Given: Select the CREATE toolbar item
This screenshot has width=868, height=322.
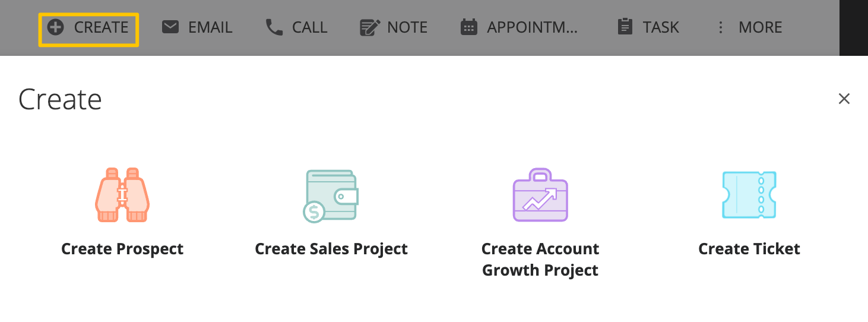Looking at the screenshot, I should tap(89, 28).
